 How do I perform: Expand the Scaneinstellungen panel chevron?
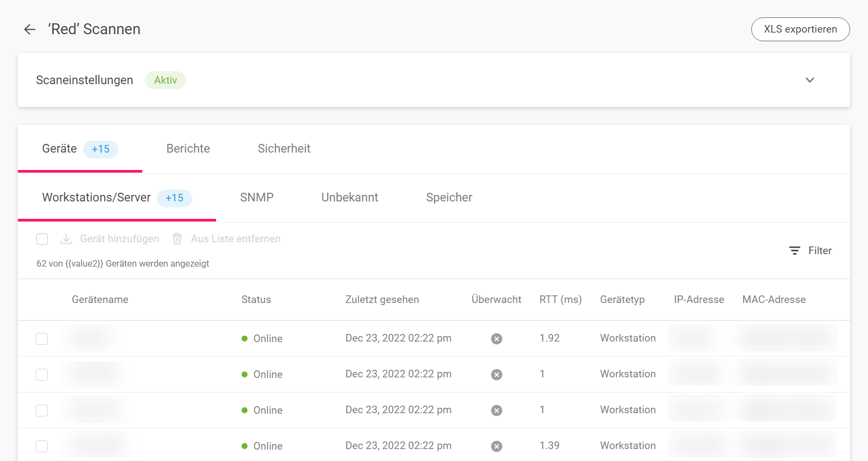[x=809, y=80]
